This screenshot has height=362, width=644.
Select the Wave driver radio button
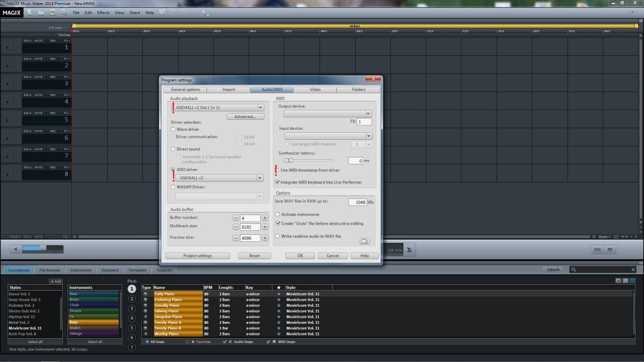tap(173, 130)
